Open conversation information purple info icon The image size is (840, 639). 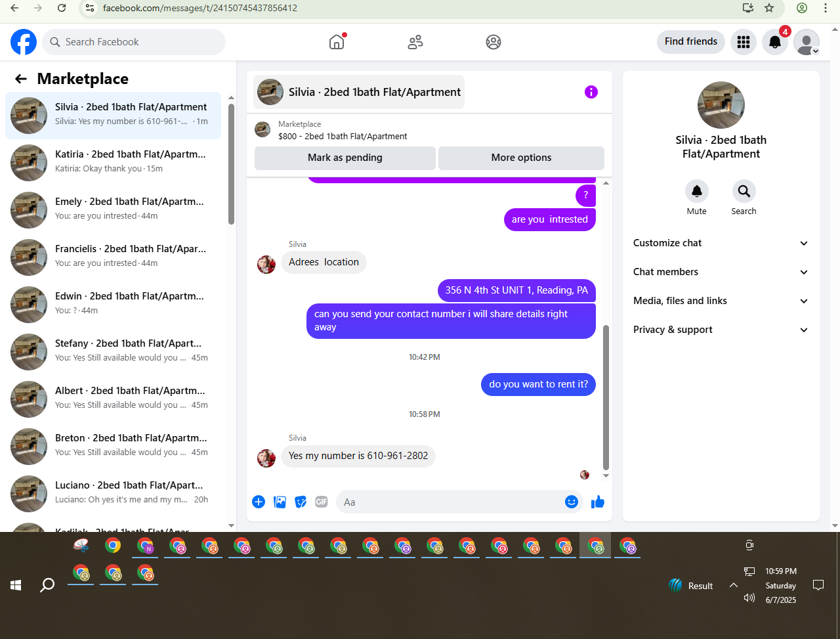(591, 92)
